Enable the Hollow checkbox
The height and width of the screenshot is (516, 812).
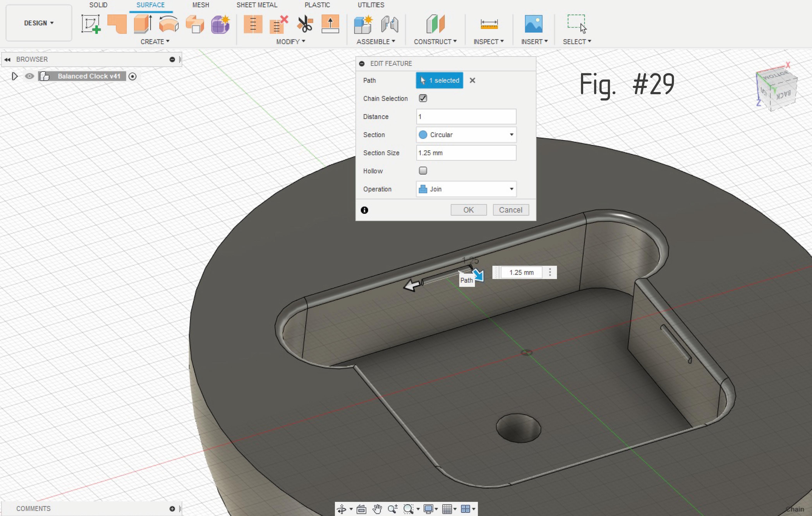423,171
